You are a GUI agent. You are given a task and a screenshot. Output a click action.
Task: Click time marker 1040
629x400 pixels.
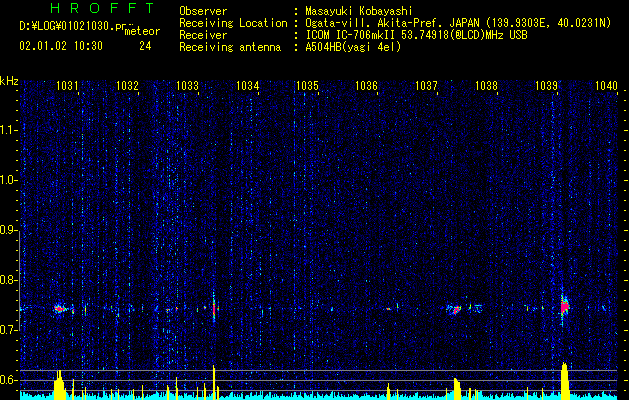pos(607,86)
